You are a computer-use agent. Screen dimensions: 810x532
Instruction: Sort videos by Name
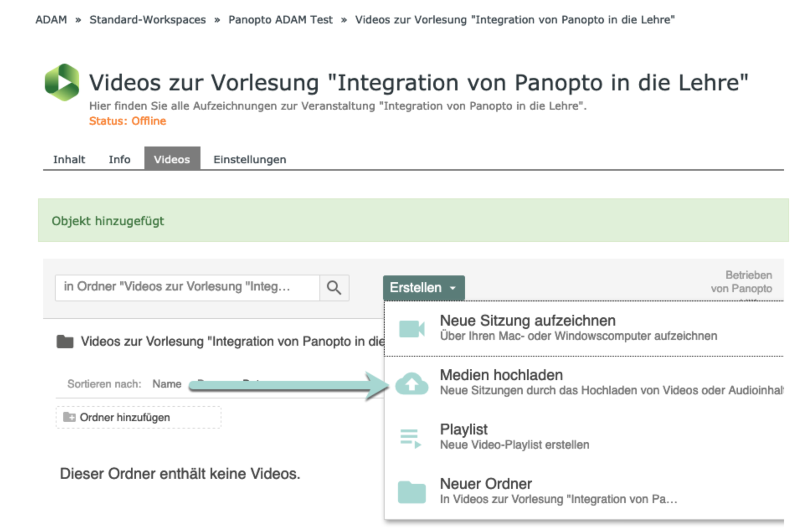(x=167, y=384)
